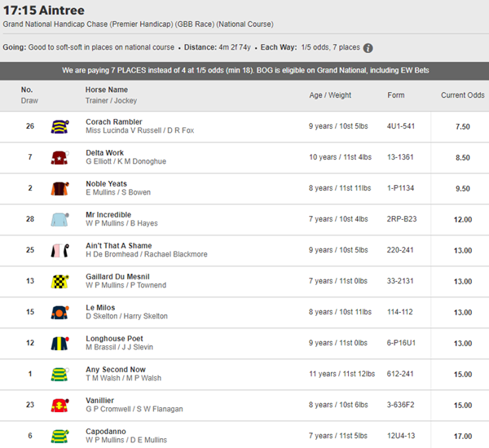Open Capodanno horse name

[x=106, y=432]
